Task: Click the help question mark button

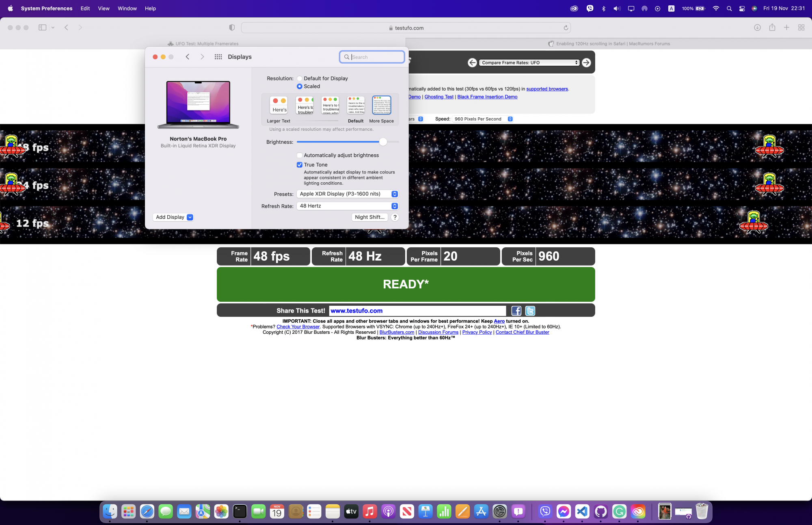Action: pyautogui.click(x=395, y=217)
